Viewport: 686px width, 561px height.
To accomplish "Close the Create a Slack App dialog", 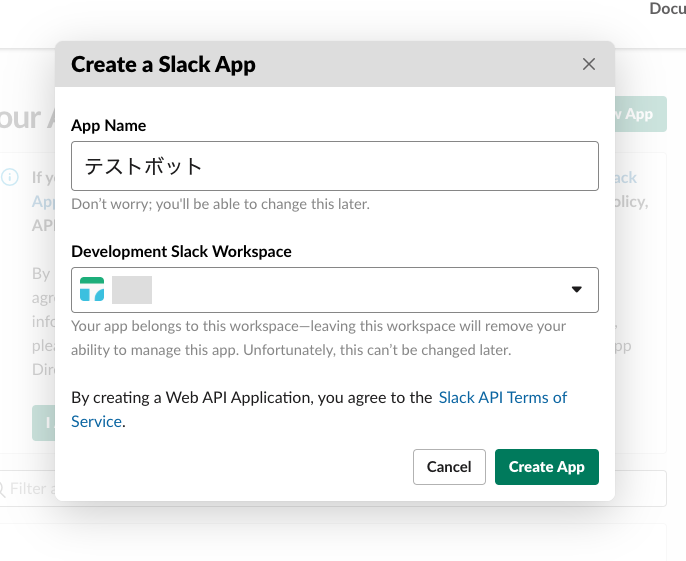I will [x=588, y=64].
